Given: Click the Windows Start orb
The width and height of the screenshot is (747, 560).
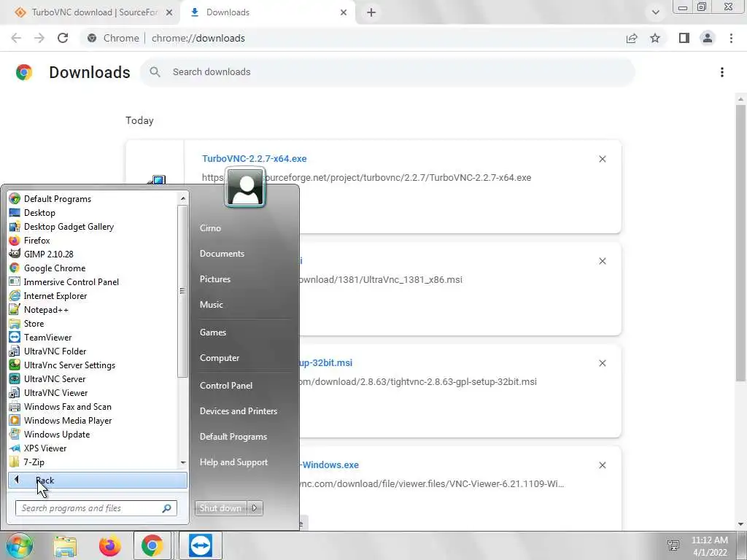Looking at the screenshot, I should point(20,545).
